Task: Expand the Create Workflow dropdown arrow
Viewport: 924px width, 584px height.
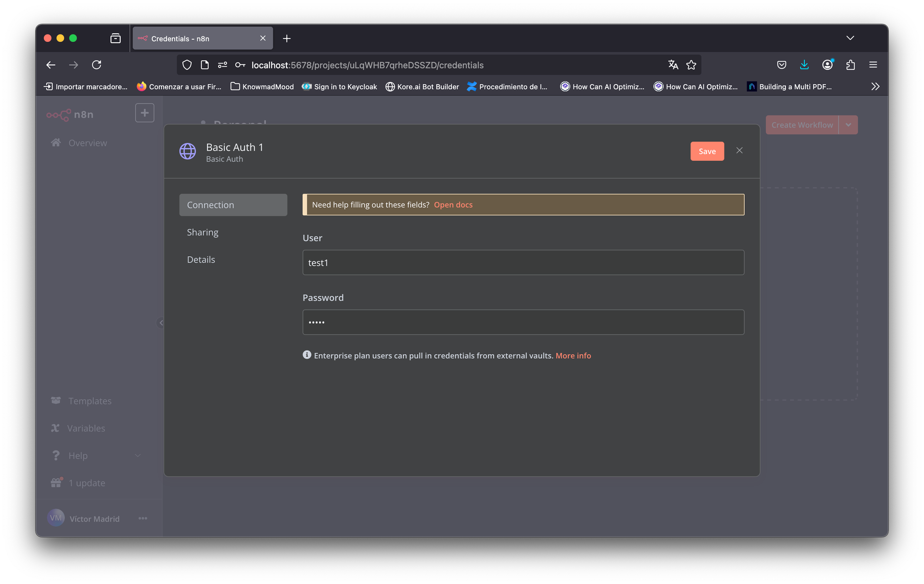Action: point(848,125)
